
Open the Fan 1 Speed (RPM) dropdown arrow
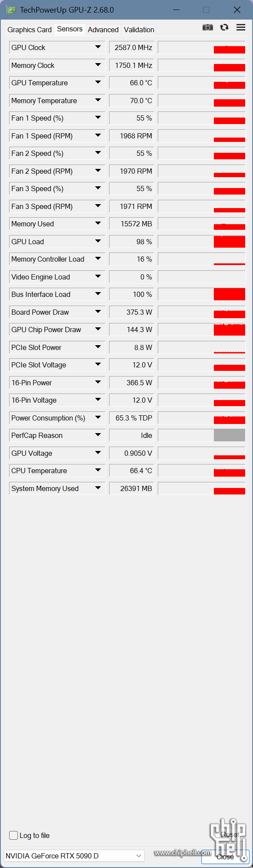pyautogui.click(x=98, y=135)
